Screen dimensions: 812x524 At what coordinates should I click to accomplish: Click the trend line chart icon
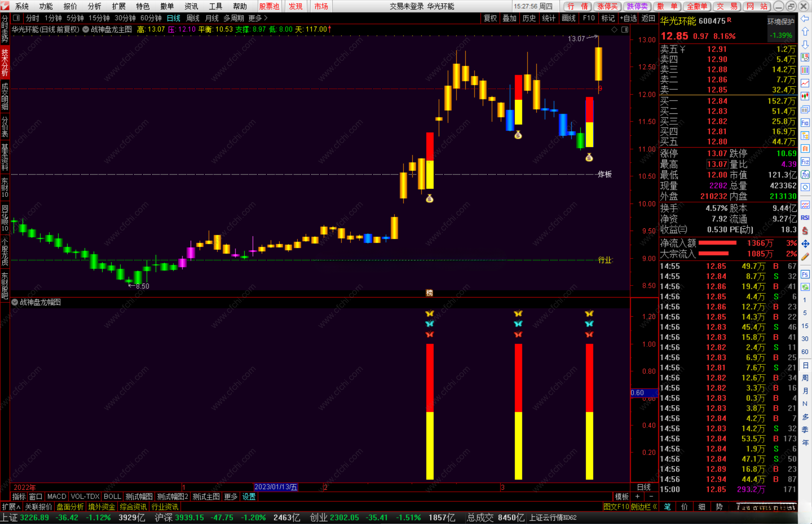[x=805, y=83]
